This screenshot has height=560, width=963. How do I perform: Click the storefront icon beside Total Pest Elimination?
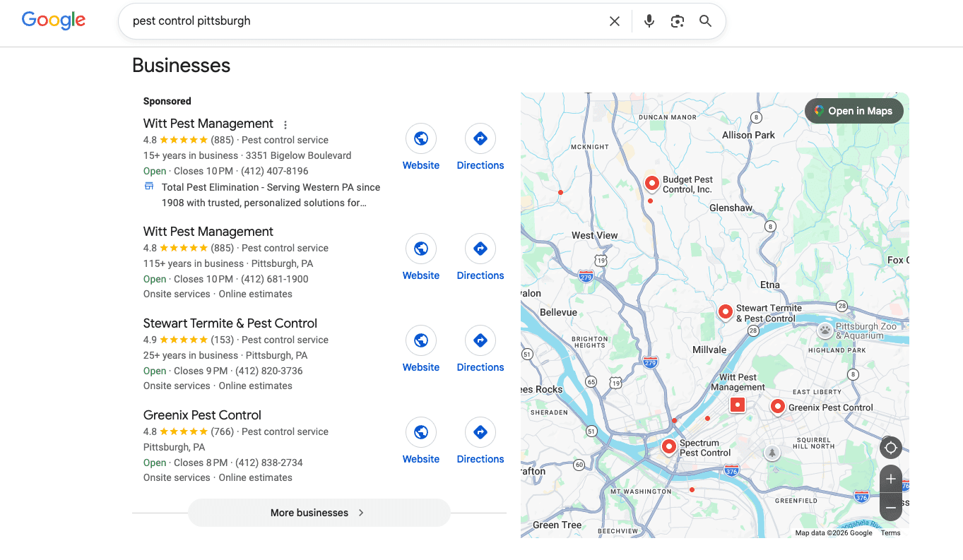(149, 186)
